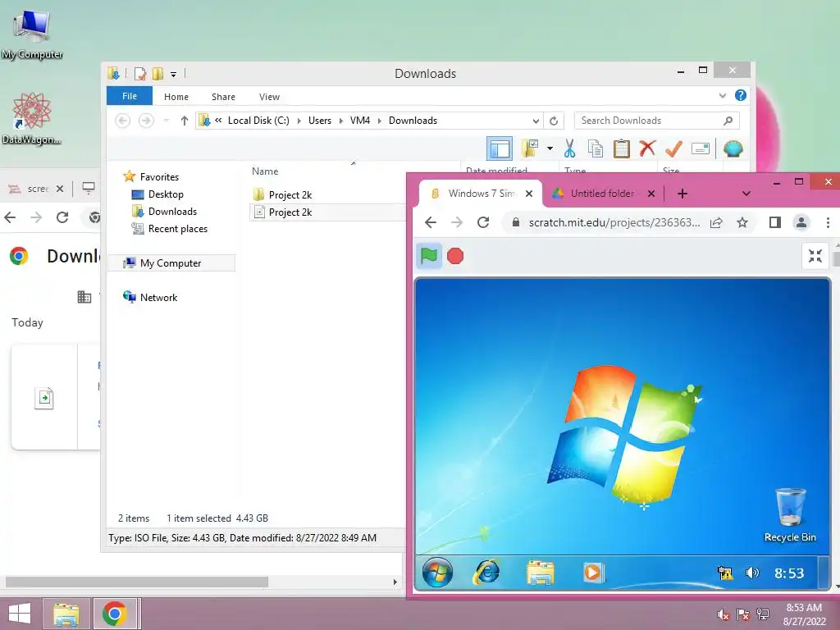This screenshot has width=840, height=630.
Task: Click the simulated Windows 7 Start orb
Action: click(437, 572)
